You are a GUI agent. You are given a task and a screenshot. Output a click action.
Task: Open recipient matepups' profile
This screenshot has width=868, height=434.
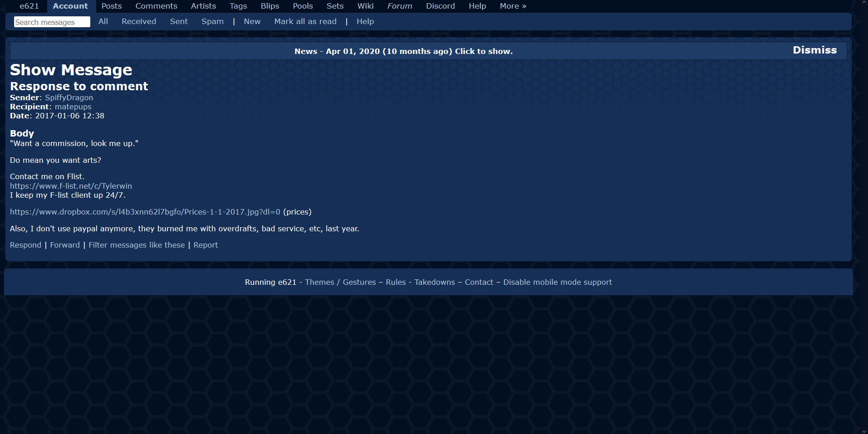pos(73,107)
